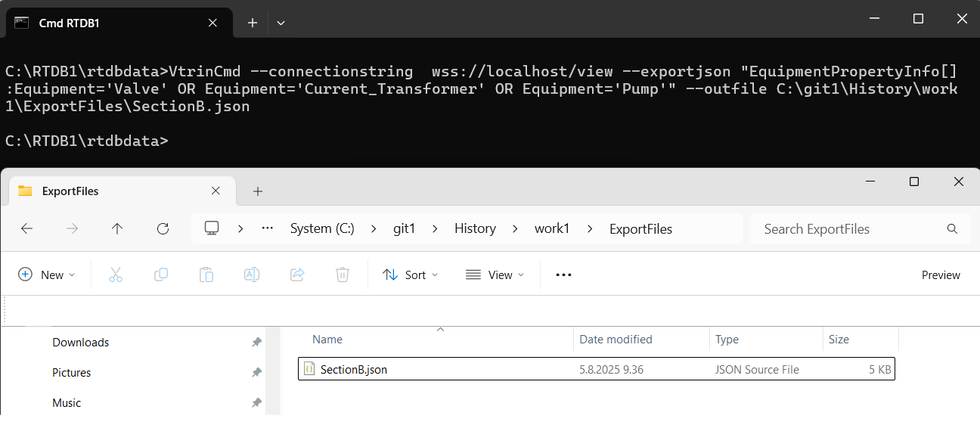
Task: Open Pictures in the navigation pane
Action: tap(72, 372)
